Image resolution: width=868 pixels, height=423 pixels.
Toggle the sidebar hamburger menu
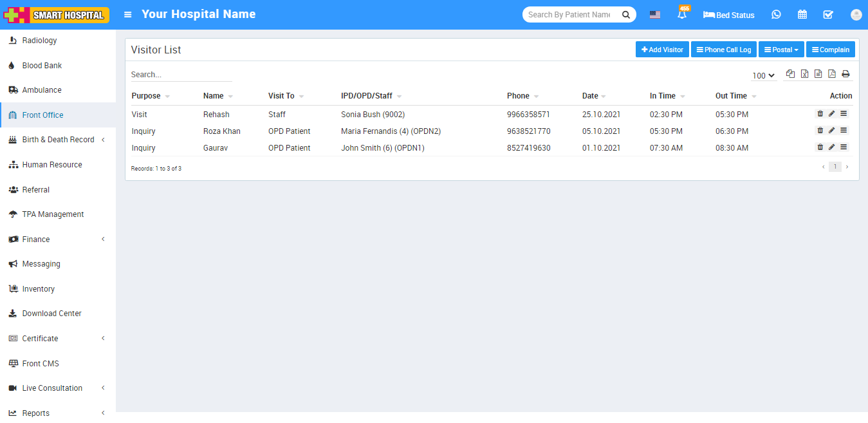click(128, 15)
